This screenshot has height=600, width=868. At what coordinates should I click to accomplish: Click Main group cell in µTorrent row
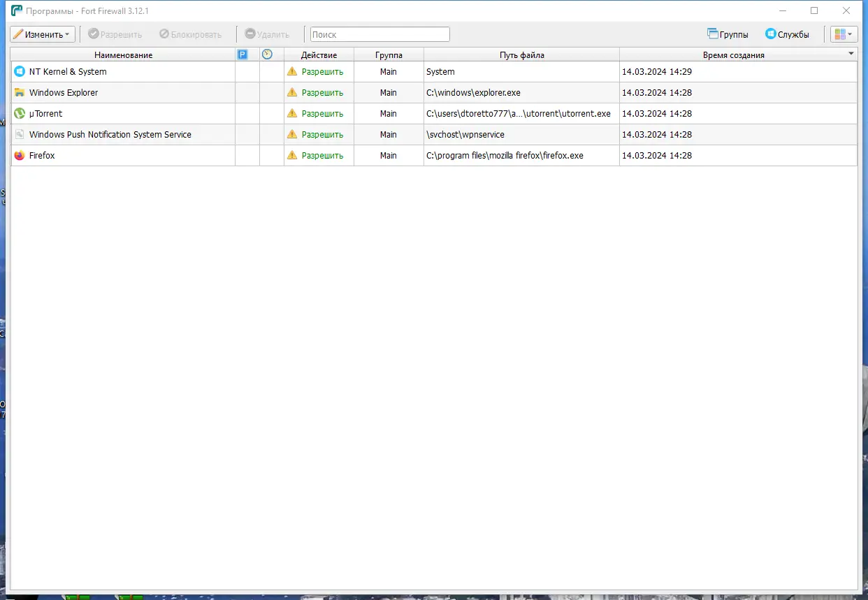click(389, 114)
